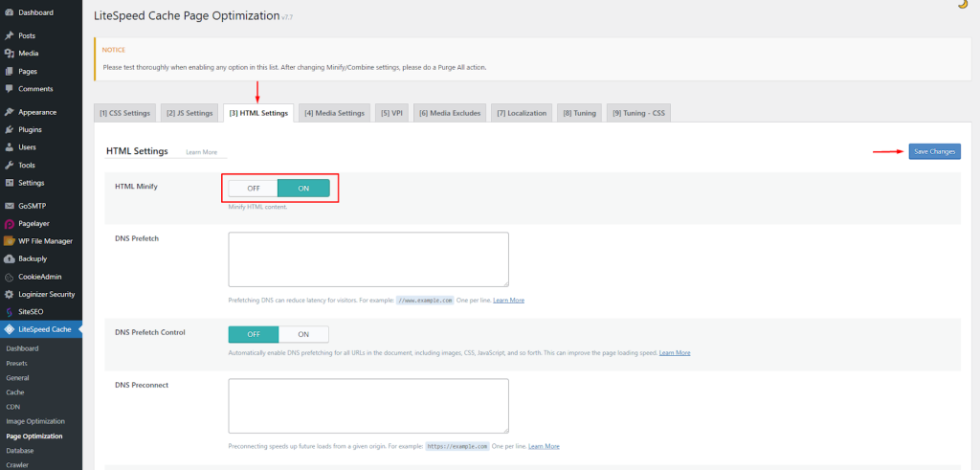Click the Comments bubble icon

pyautogui.click(x=9, y=89)
